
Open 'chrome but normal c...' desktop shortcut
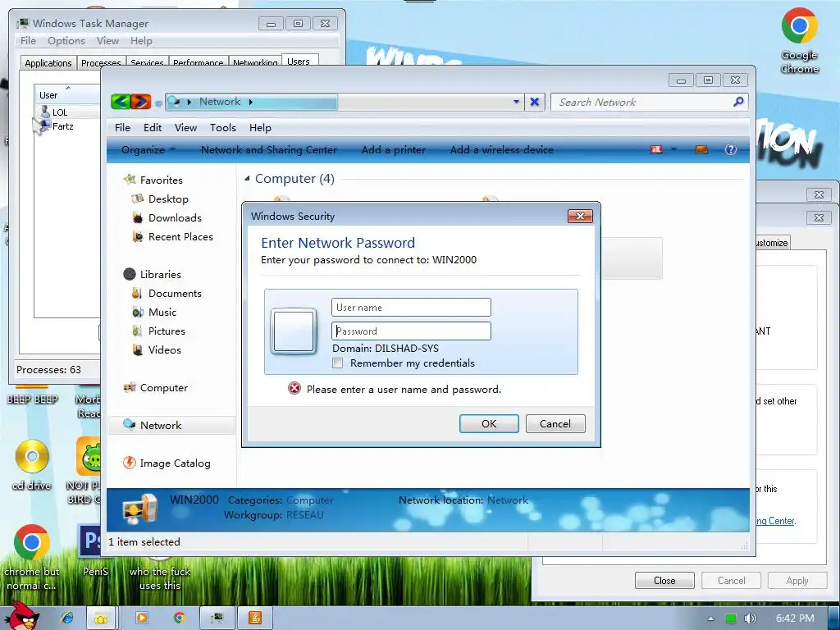tap(32, 558)
